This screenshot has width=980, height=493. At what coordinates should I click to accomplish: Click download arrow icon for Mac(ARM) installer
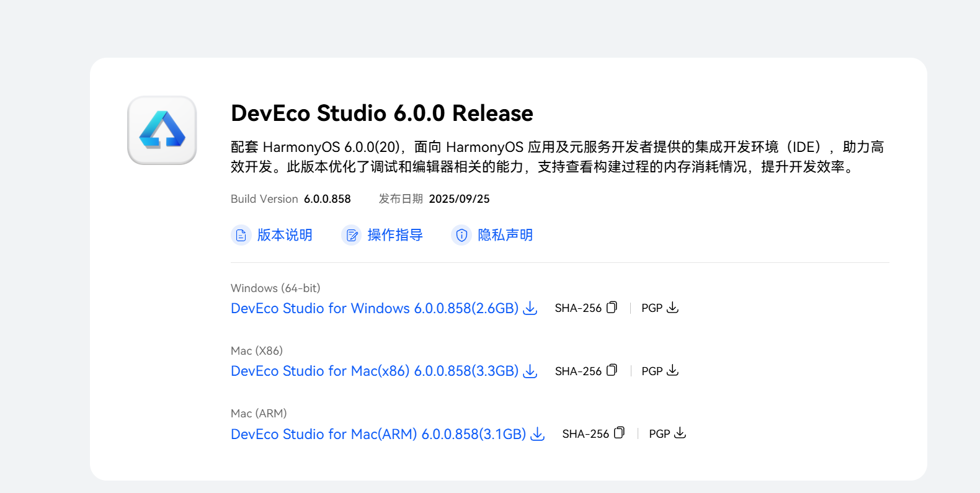coord(538,434)
